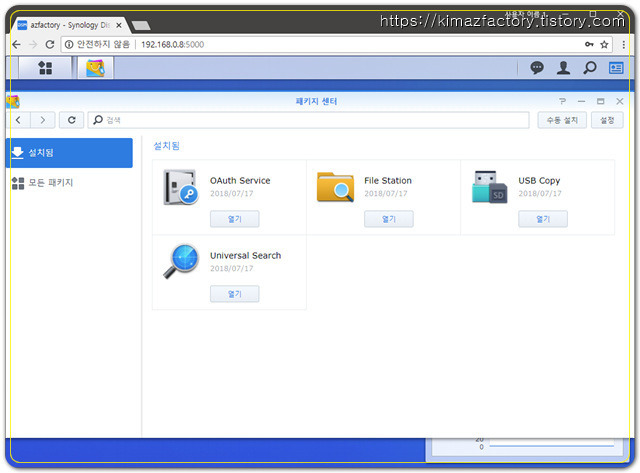This screenshot has height=473, width=640.
Task: Click the Universal Search magnifier icon
Action: pyautogui.click(x=180, y=262)
